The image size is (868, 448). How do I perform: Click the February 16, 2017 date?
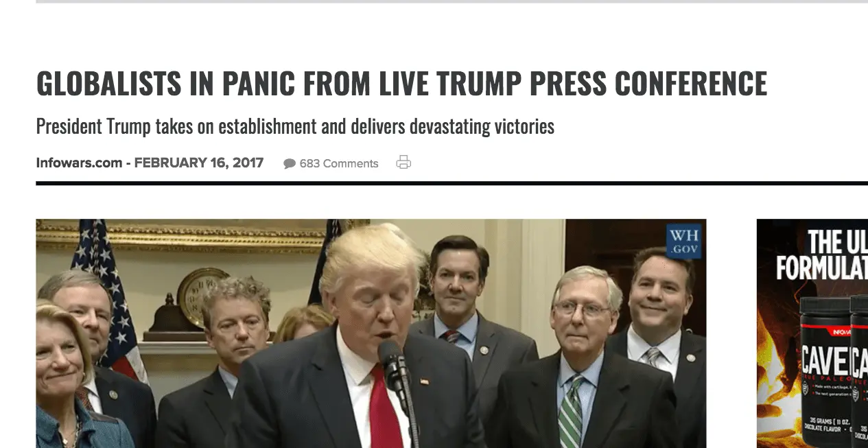pos(199,163)
